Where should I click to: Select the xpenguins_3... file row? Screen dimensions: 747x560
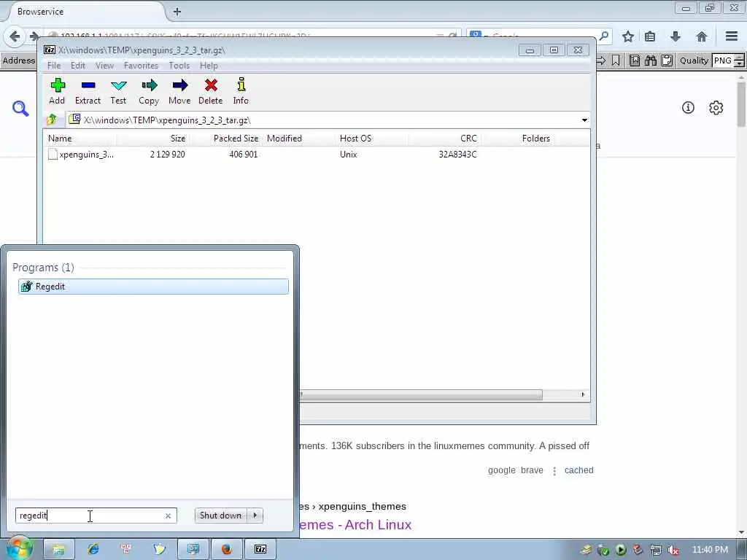pos(81,155)
